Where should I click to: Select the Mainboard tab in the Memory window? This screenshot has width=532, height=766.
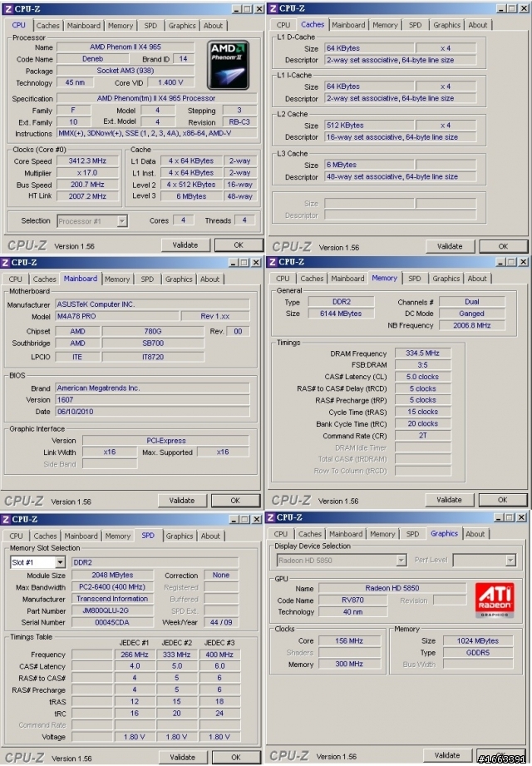pos(347,279)
